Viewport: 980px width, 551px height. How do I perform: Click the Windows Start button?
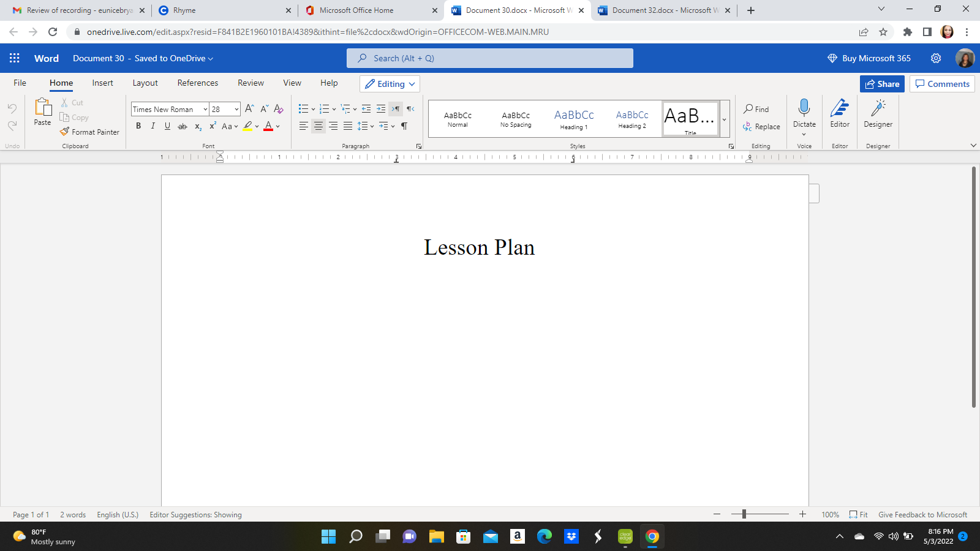[x=329, y=536]
